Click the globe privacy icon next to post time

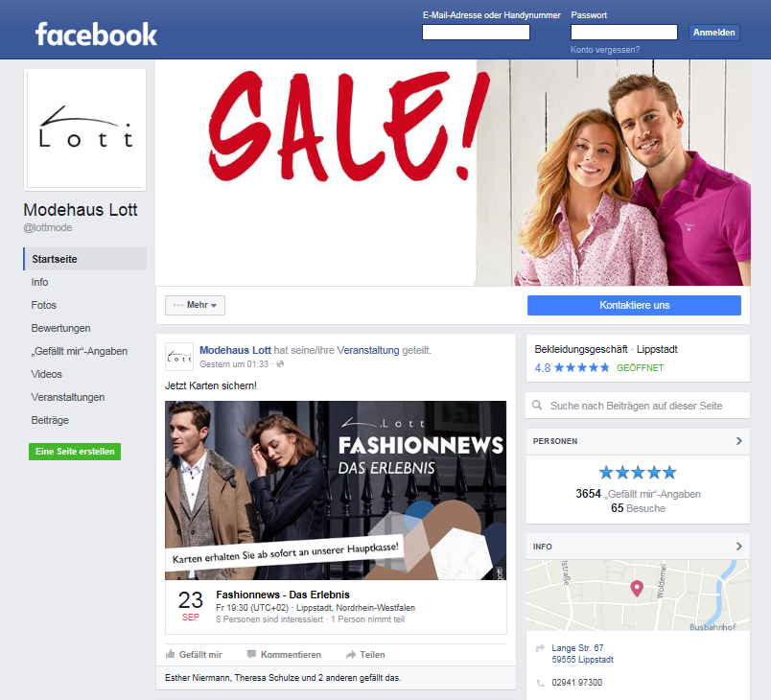(x=280, y=364)
